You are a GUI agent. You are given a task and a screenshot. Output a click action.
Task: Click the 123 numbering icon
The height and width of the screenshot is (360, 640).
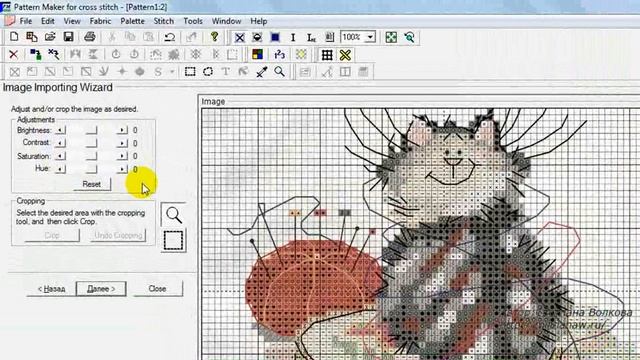click(x=280, y=54)
